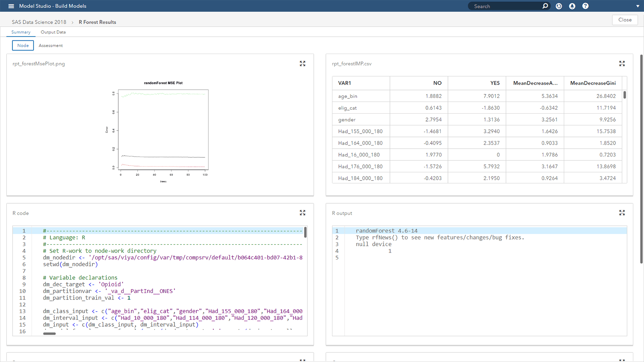Open the help question mark icon
Screen dimensions: 644x362
[x=585, y=6]
